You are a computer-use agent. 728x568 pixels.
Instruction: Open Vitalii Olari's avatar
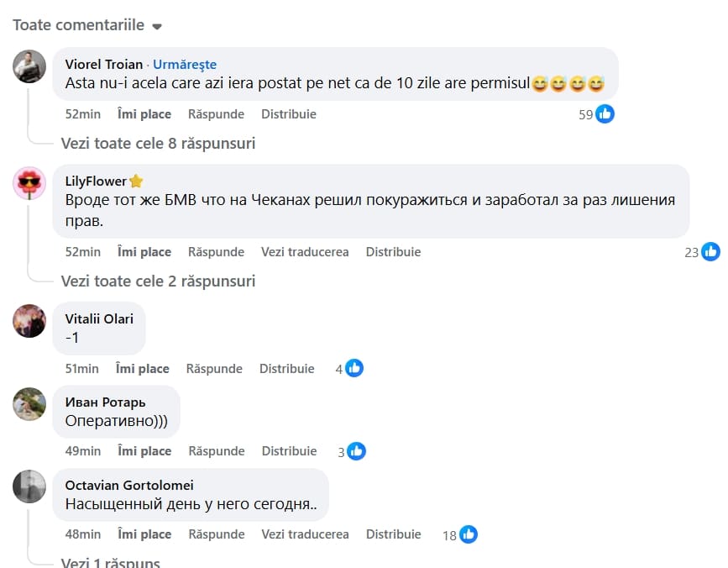click(x=29, y=321)
